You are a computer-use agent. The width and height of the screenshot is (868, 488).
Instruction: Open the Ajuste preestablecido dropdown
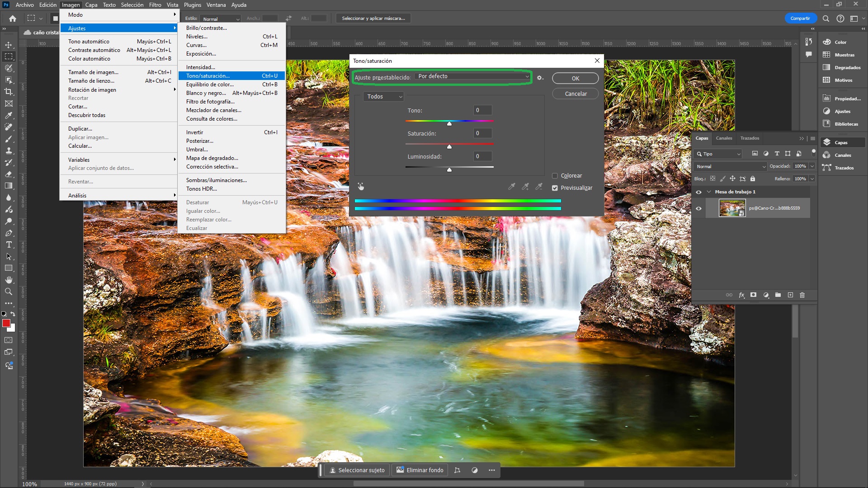[472, 76]
